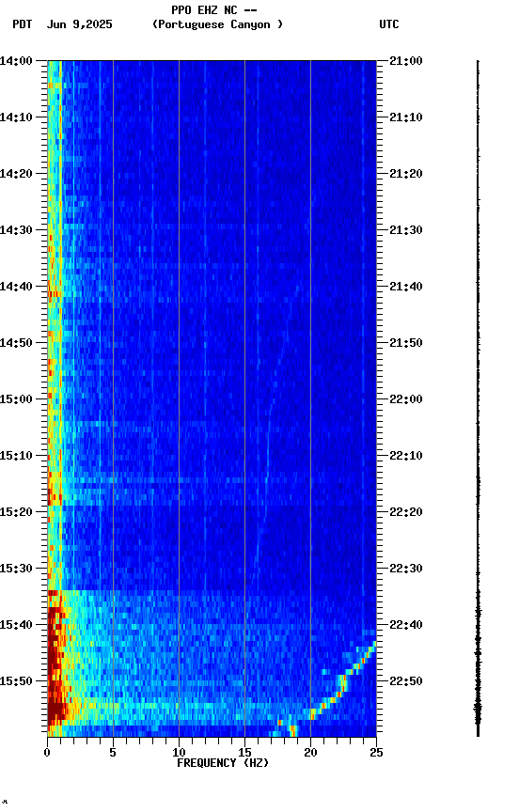Click the 15:50 PDT time label
519x812 pixels.
[x=16, y=681]
